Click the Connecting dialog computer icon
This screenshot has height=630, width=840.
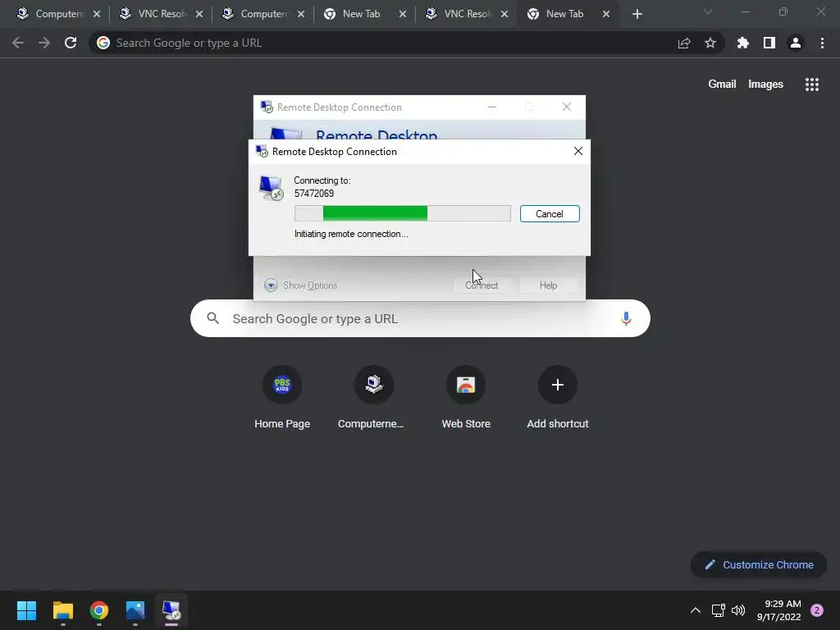tap(271, 188)
